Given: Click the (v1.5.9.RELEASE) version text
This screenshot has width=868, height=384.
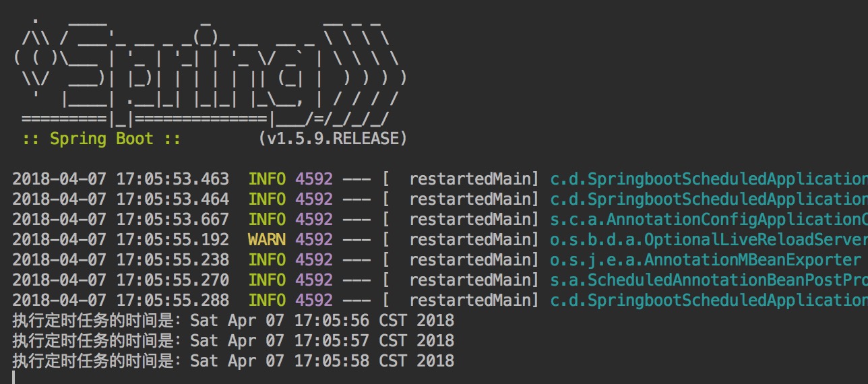Looking at the screenshot, I should pos(333,139).
